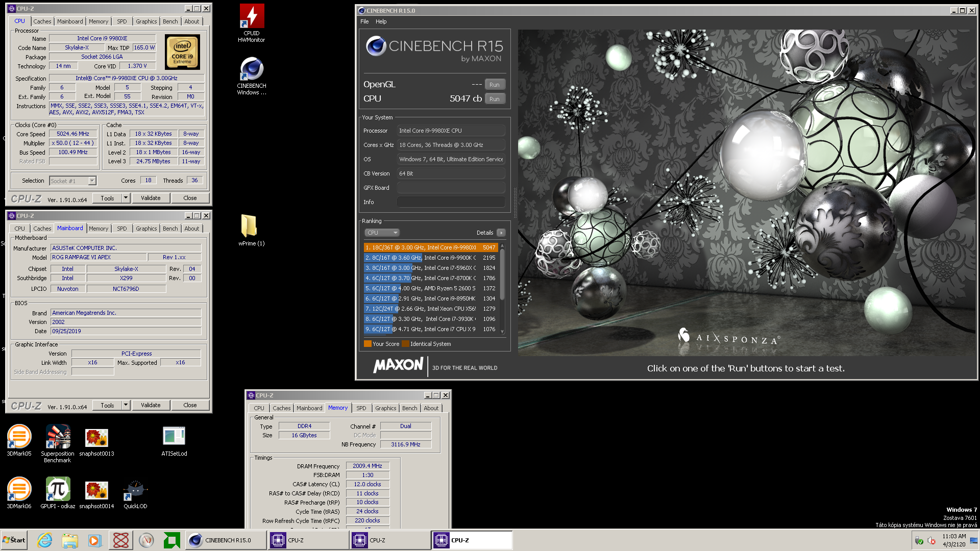Open the GPUPI - odkaz shortcut

(58, 493)
